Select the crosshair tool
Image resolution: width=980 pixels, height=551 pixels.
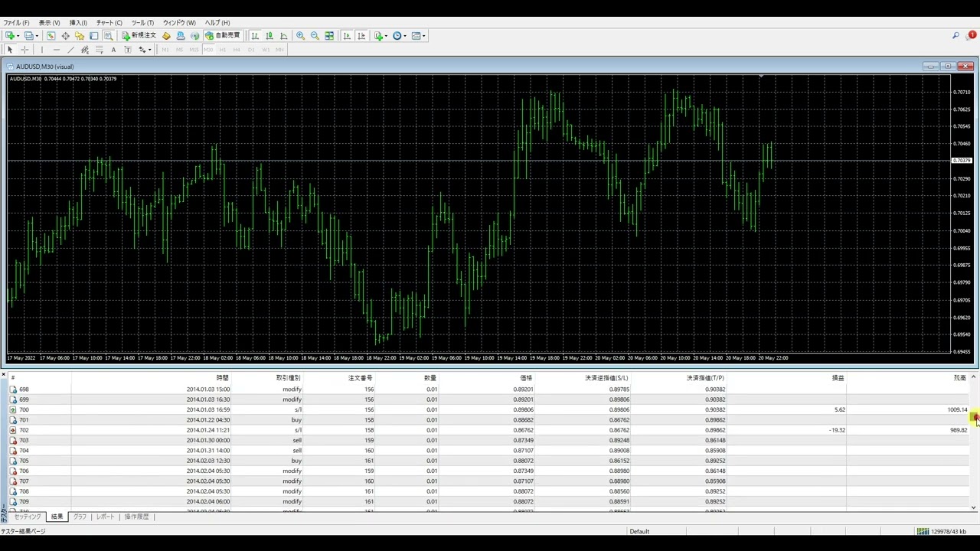pyautogui.click(x=24, y=50)
